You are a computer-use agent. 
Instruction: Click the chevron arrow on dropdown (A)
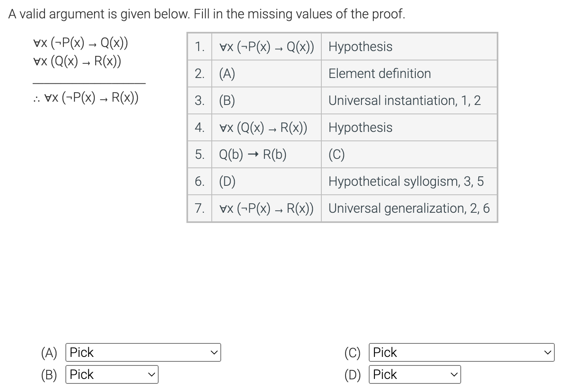point(213,352)
